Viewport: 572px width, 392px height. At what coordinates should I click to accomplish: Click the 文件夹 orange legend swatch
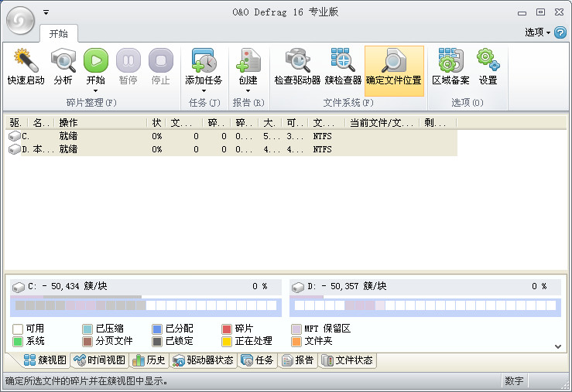[x=296, y=342]
